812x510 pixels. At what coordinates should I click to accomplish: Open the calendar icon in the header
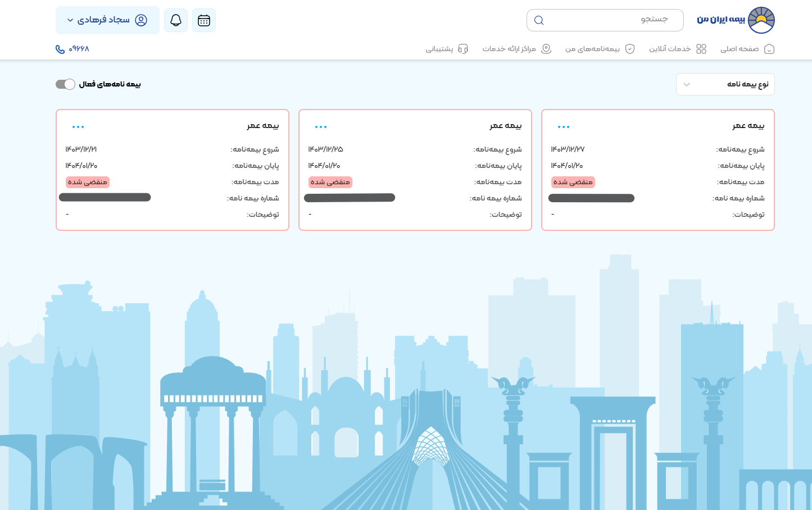click(203, 20)
